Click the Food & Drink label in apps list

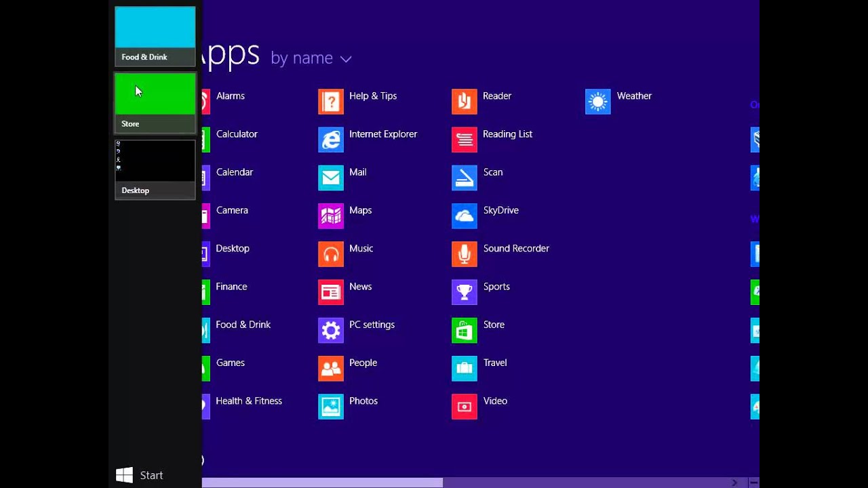tap(243, 325)
